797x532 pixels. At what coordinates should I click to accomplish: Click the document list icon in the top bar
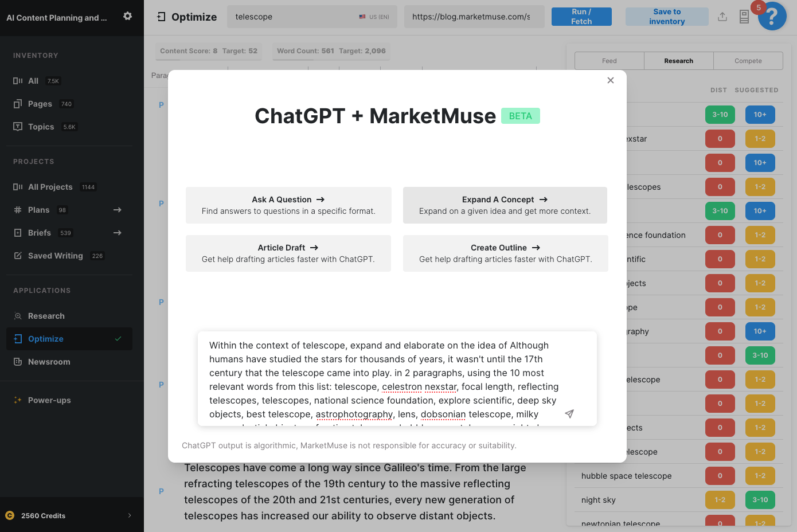coord(744,17)
